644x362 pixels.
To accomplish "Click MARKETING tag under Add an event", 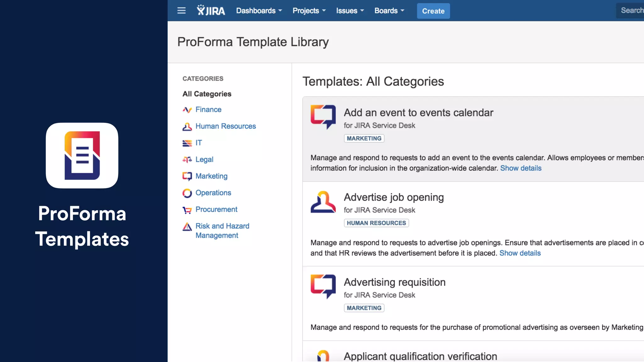I will point(364,138).
